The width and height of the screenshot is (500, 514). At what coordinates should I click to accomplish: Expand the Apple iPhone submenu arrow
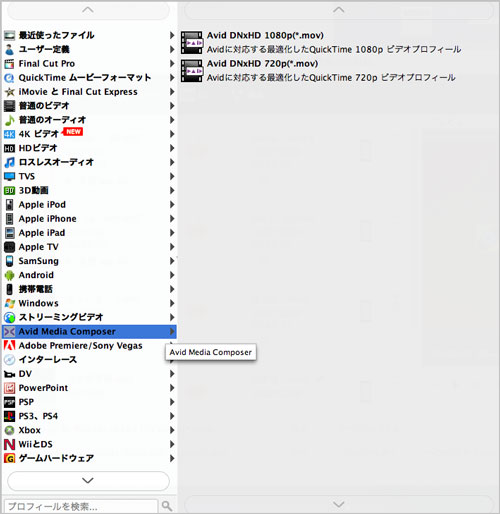click(172, 219)
